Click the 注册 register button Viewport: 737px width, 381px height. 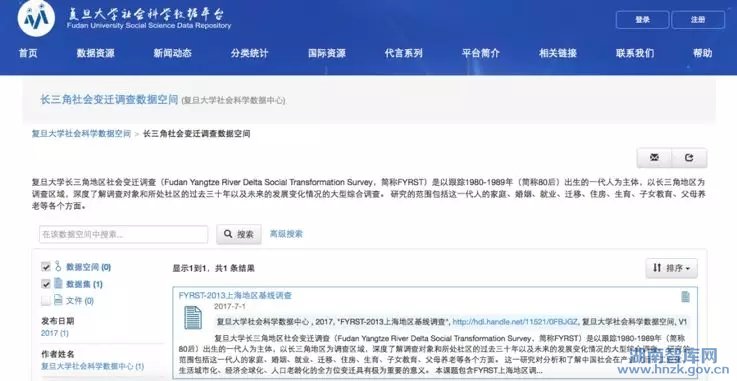pos(698,20)
